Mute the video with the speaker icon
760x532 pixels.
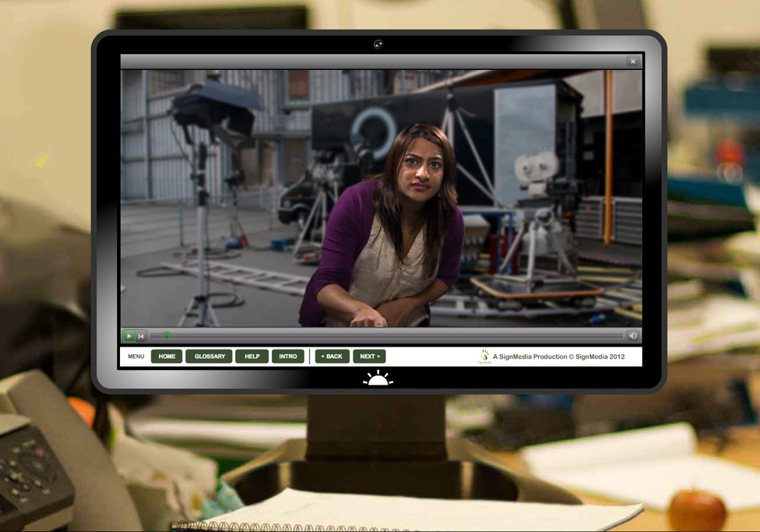coord(632,336)
